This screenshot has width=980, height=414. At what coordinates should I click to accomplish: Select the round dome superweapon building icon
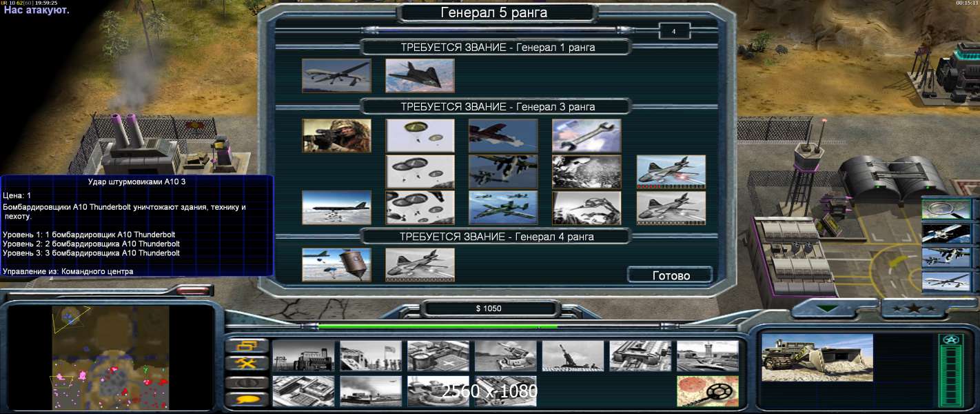pyautogui.click(x=438, y=391)
